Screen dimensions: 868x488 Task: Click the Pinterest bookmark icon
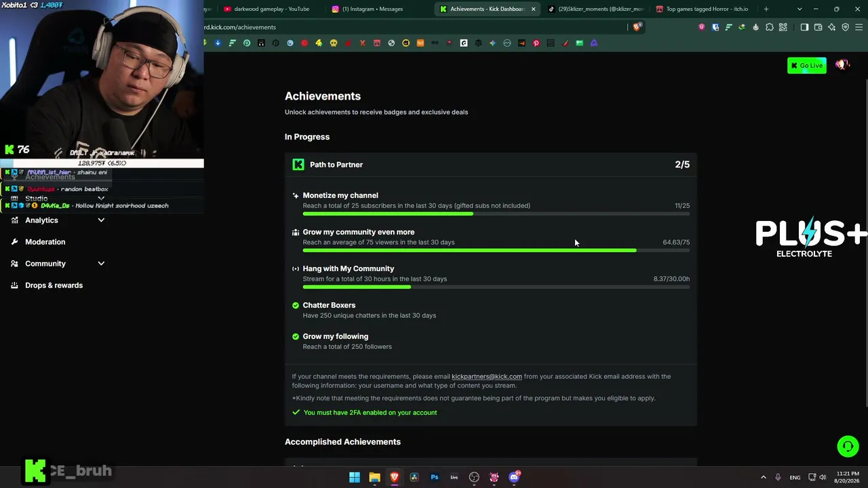click(536, 43)
